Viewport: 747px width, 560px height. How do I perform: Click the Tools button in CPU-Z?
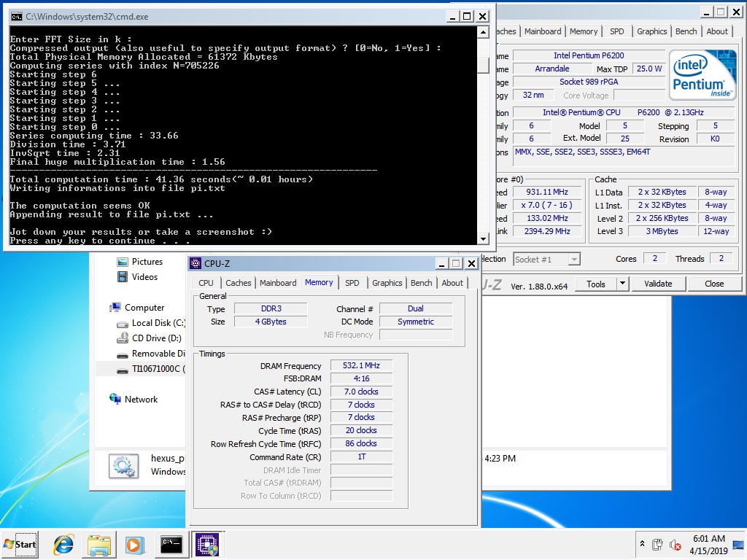tap(595, 284)
